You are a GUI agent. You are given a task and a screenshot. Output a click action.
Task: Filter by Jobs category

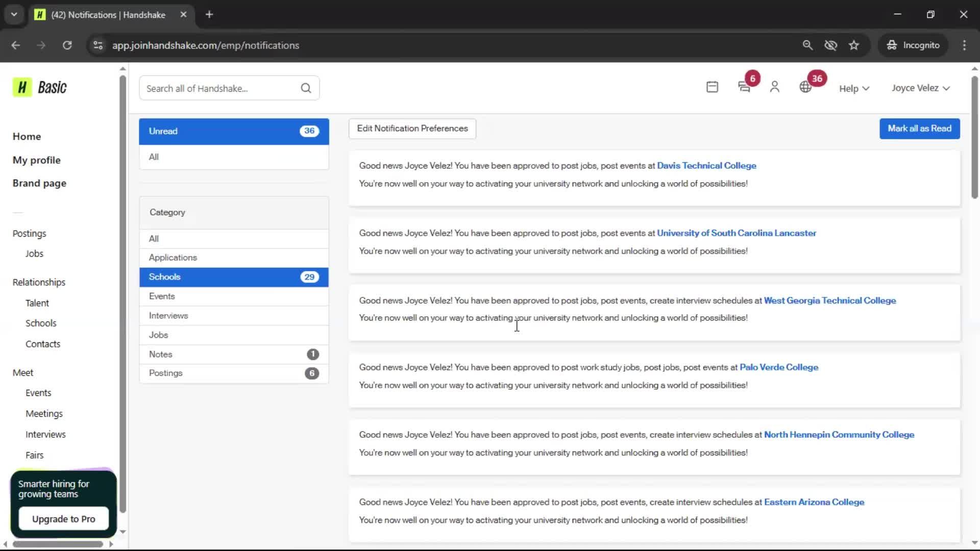click(x=234, y=335)
